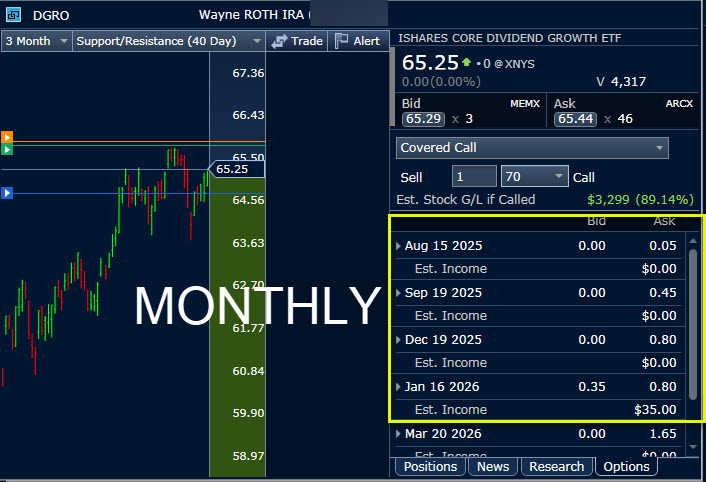Switch to the Research tab
706x482 pixels.
pos(556,466)
